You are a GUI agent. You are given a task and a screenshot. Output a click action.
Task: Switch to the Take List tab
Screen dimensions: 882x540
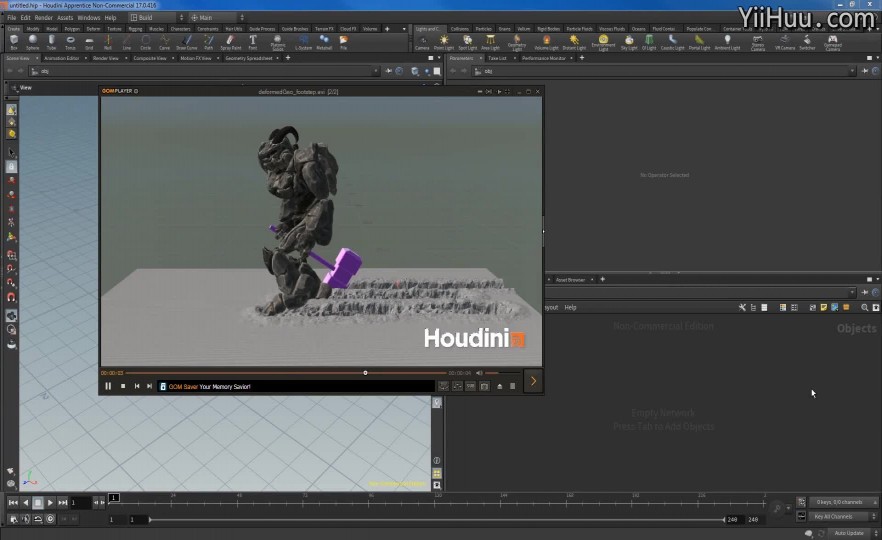coord(497,58)
